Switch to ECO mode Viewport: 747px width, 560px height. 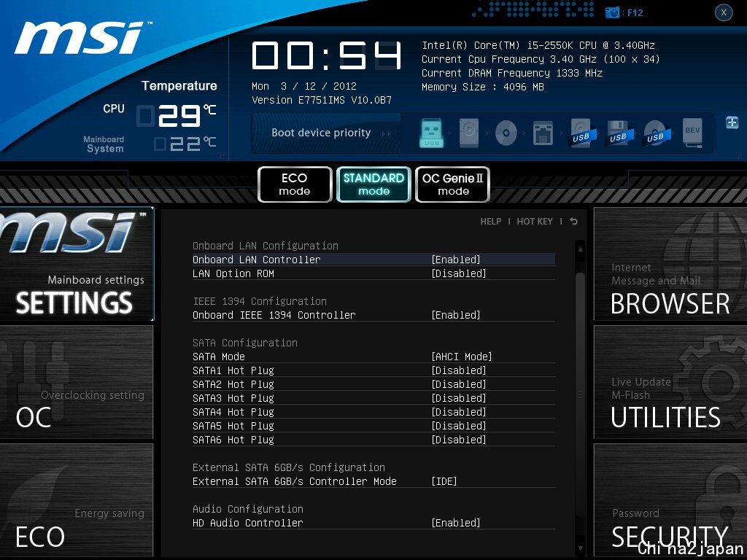point(295,184)
